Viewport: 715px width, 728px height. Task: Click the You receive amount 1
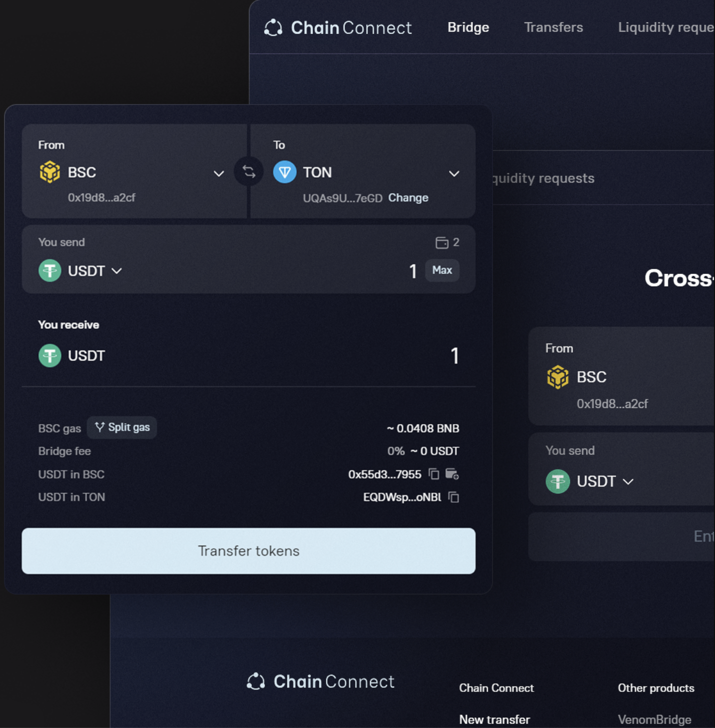click(x=454, y=356)
